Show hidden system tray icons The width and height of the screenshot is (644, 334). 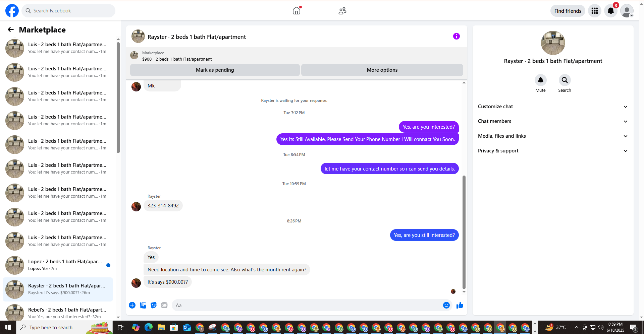coord(576,327)
